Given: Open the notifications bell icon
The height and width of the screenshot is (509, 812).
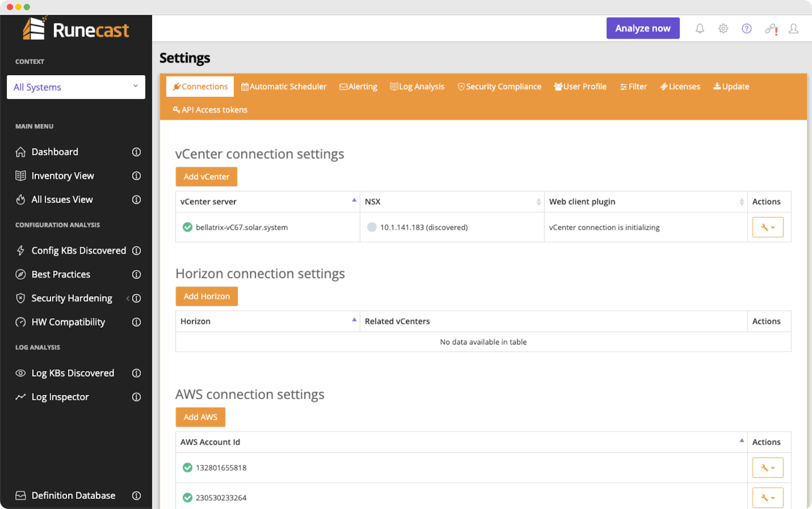Looking at the screenshot, I should 699,28.
